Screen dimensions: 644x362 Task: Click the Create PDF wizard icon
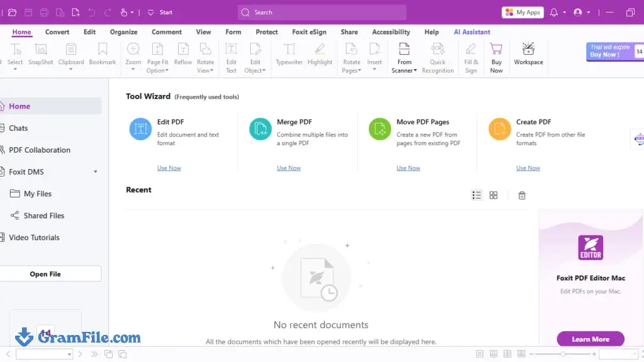click(499, 129)
